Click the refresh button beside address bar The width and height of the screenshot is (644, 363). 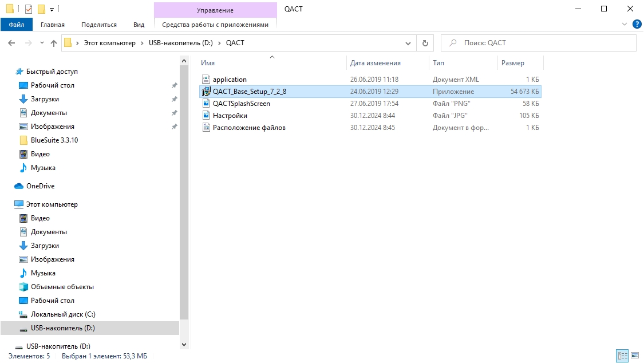tap(425, 43)
